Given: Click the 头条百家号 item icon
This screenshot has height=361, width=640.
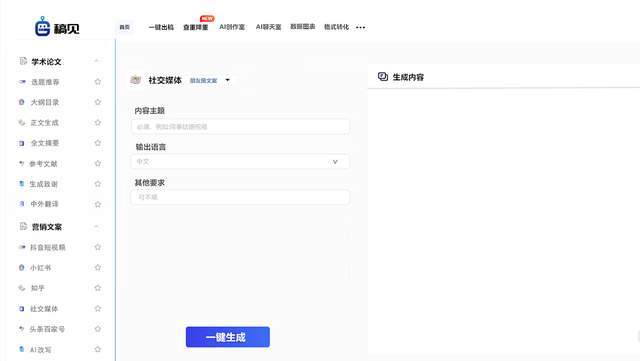Looking at the screenshot, I should [x=22, y=329].
